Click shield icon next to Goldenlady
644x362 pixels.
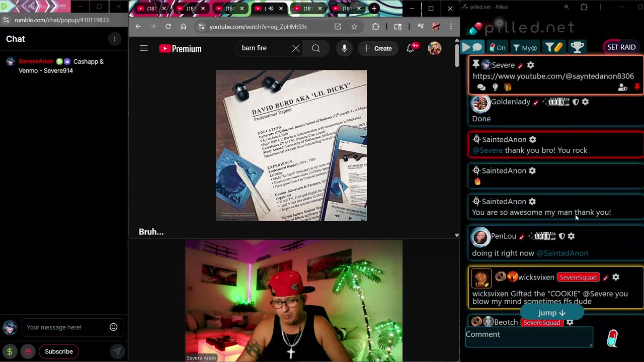pos(576,102)
